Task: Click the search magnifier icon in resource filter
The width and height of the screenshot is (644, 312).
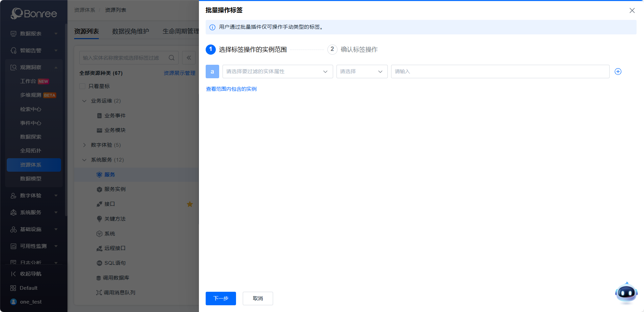Action: (x=172, y=58)
